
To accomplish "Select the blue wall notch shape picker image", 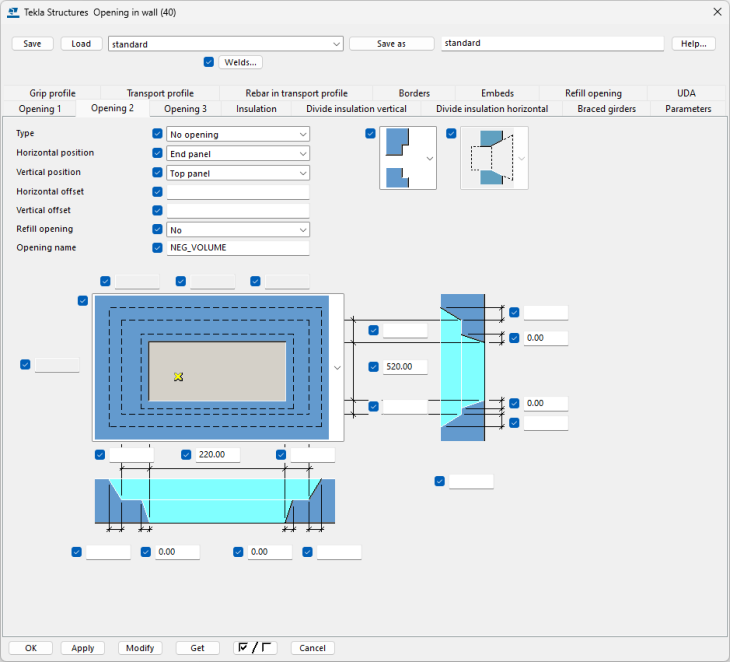I will (400, 158).
